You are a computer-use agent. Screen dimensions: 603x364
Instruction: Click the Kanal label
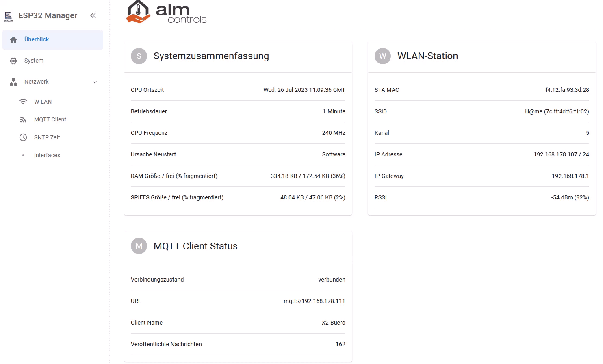[x=382, y=133]
